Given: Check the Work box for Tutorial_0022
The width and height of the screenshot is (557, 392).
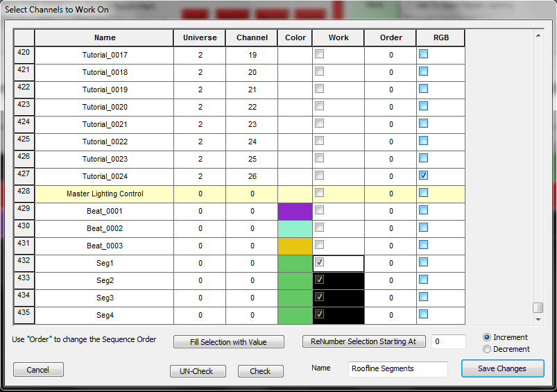Looking at the screenshot, I should pyautogui.click(x=319, y=141).
